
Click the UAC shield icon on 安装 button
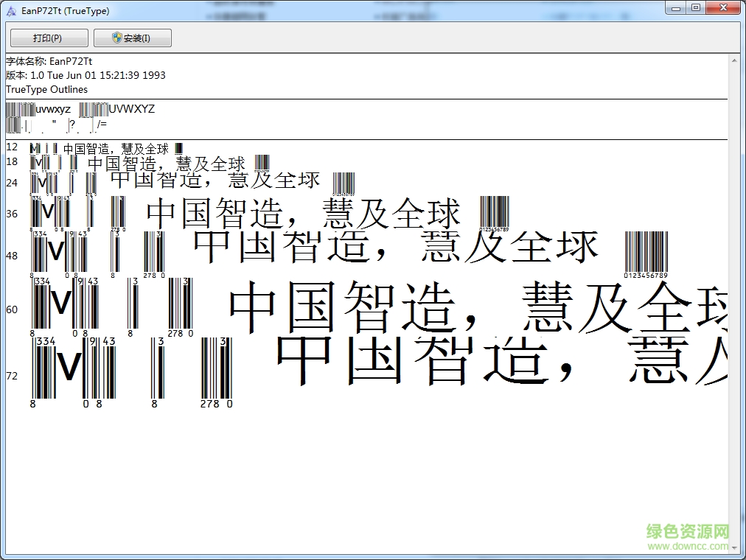pyautogui.click(x=118, y=38)
